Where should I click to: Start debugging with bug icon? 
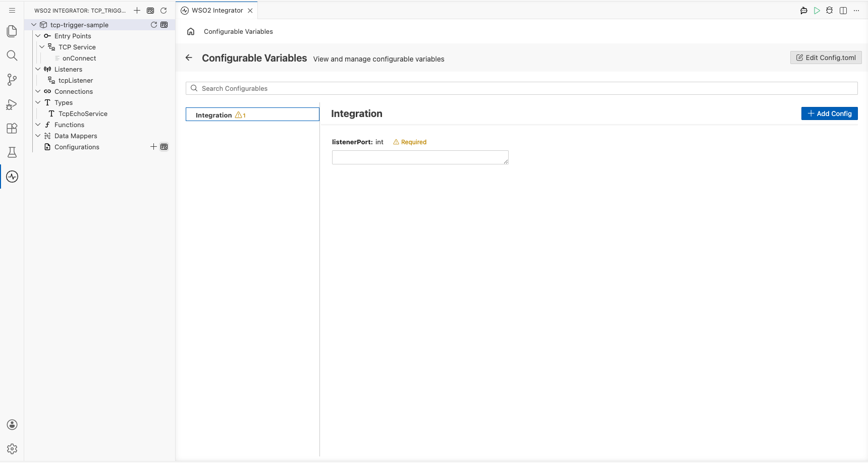(830, 10)
